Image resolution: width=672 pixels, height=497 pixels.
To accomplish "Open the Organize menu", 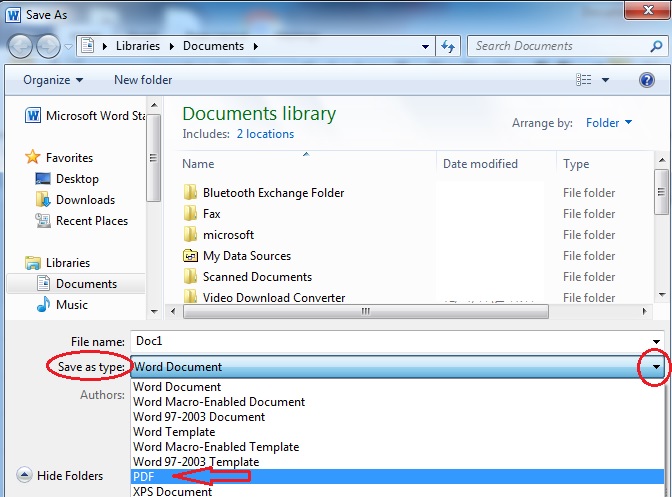I will 53,80.
